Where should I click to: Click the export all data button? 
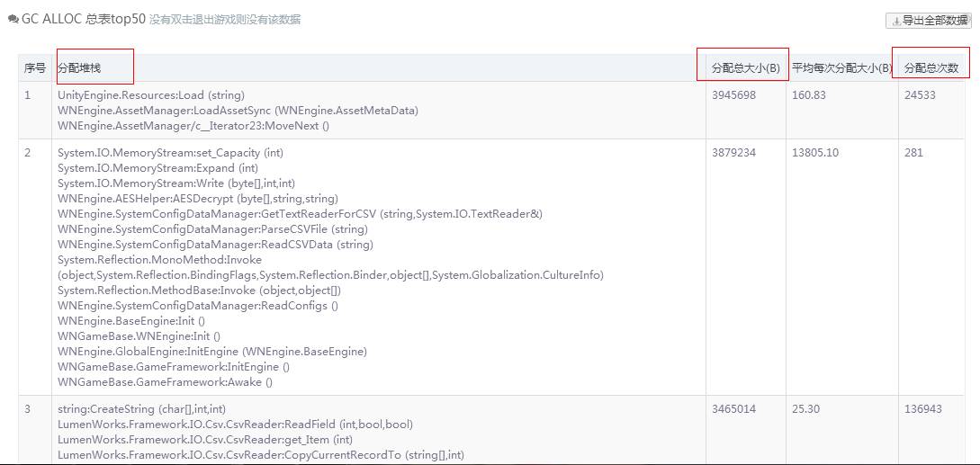[x=928, y=21]
